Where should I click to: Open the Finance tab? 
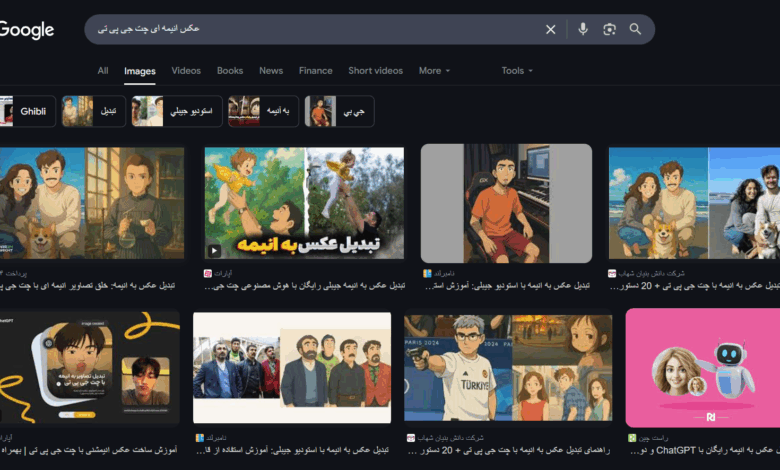pyautogui.click(x=315, y=71)
